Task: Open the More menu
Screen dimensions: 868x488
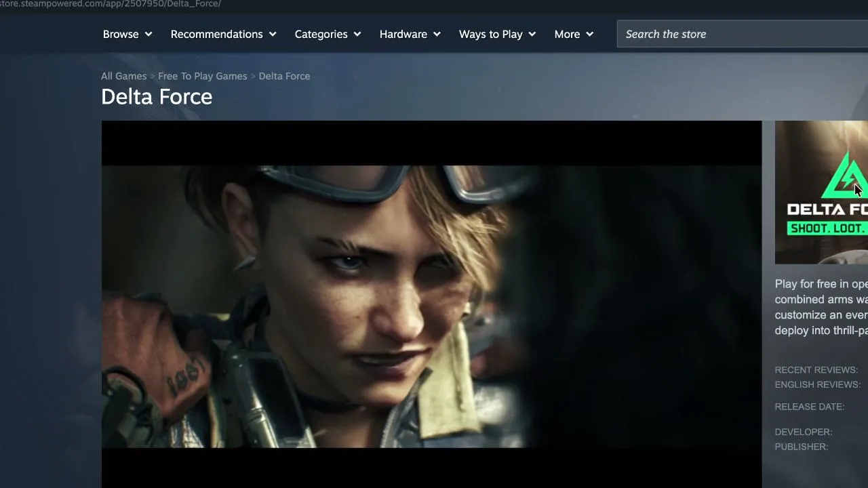Action: (x=574, y=34)
